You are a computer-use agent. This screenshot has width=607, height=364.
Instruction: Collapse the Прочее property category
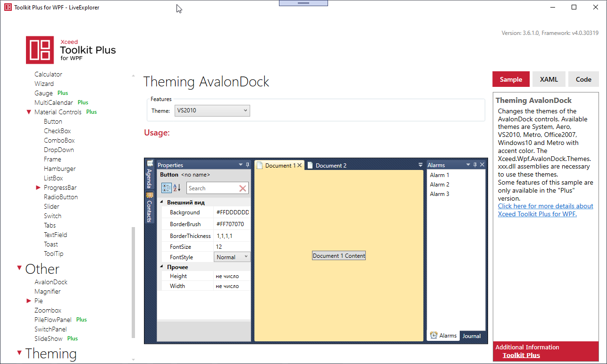click(161, 267)
